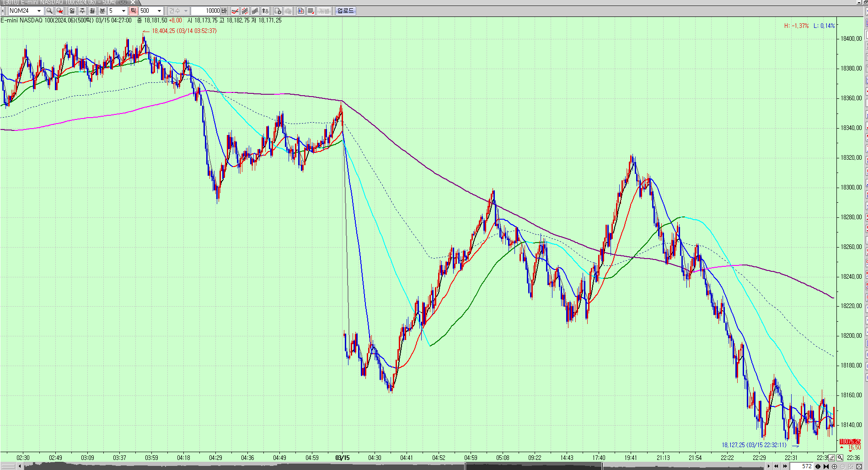868x470 pixels.
Task: Open the interval dropdown showing 5
Action: coord(123,11)
